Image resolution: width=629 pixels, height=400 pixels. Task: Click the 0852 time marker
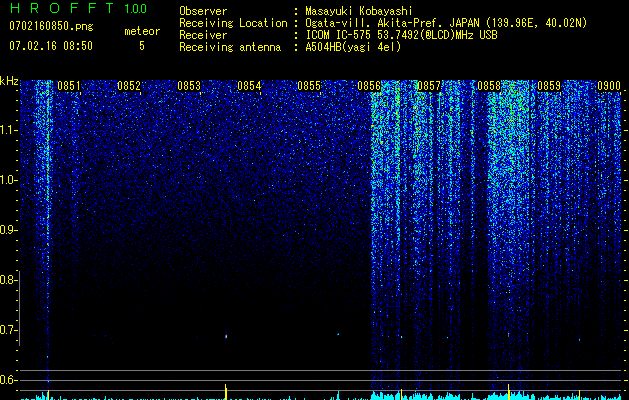coord(129,86)
